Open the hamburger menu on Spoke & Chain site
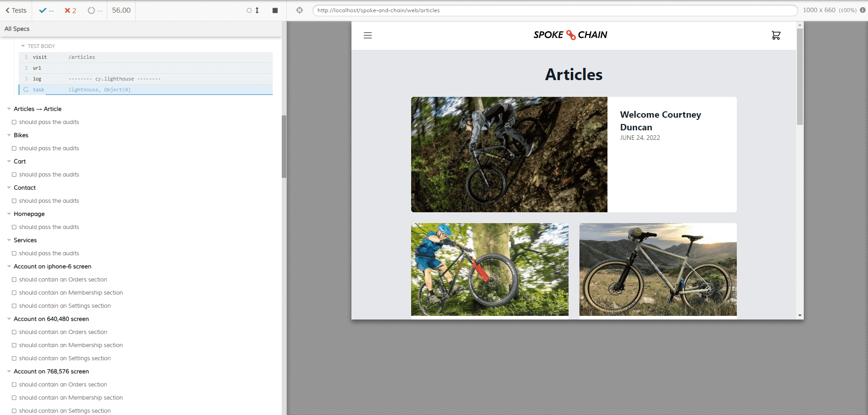 point(368,35)
